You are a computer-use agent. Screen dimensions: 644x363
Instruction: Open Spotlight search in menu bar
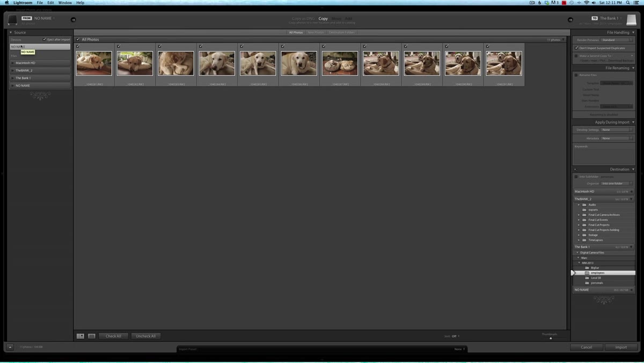[x=628, y=3]
